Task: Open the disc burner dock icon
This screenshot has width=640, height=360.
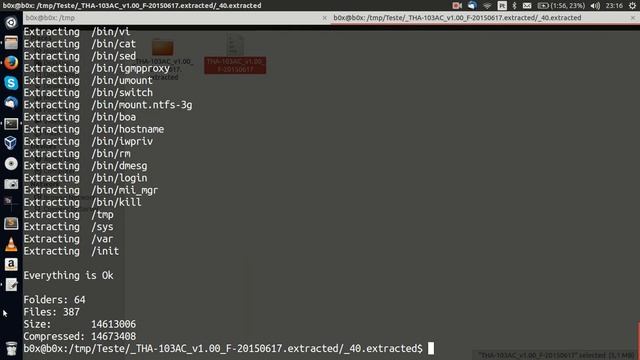Action: (11, 164)
